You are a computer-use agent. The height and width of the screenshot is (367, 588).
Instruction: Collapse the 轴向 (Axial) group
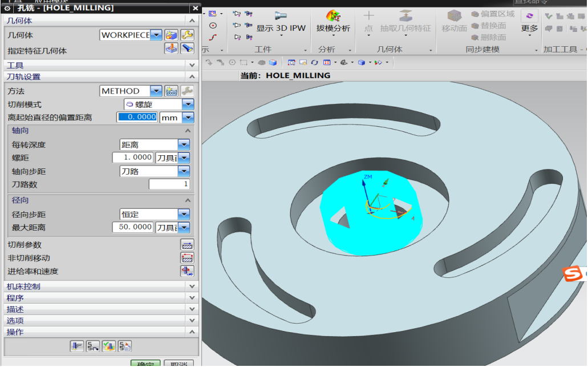[x=188, y=131]
